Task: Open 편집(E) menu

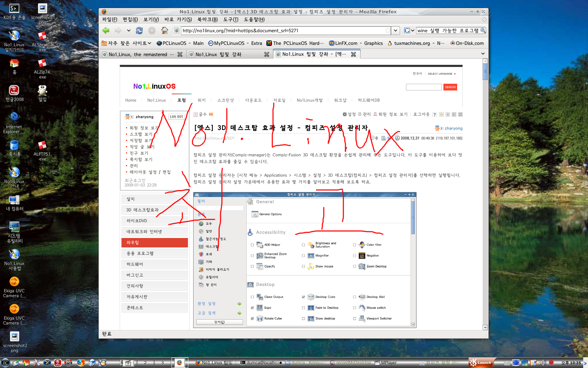Action: (x=130, y=20)
